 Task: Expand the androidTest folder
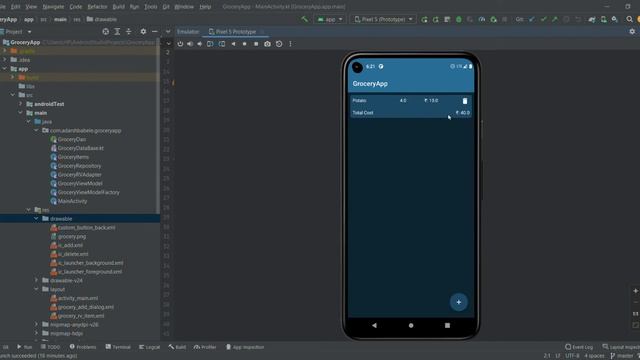click(x=20, y=104)
